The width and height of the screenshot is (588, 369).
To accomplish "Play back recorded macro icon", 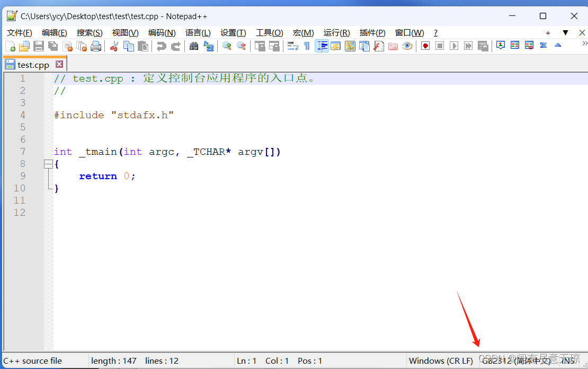I will (454, 46).
